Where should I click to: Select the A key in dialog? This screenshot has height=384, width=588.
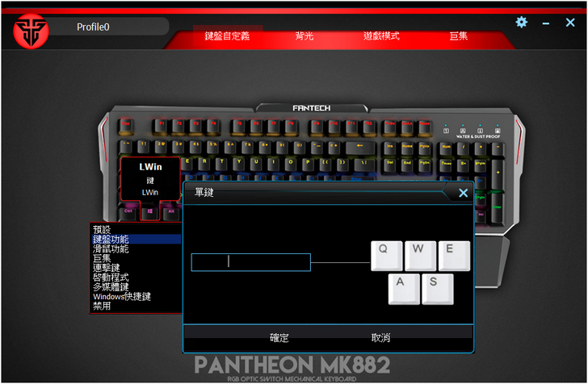pos(404,290)
